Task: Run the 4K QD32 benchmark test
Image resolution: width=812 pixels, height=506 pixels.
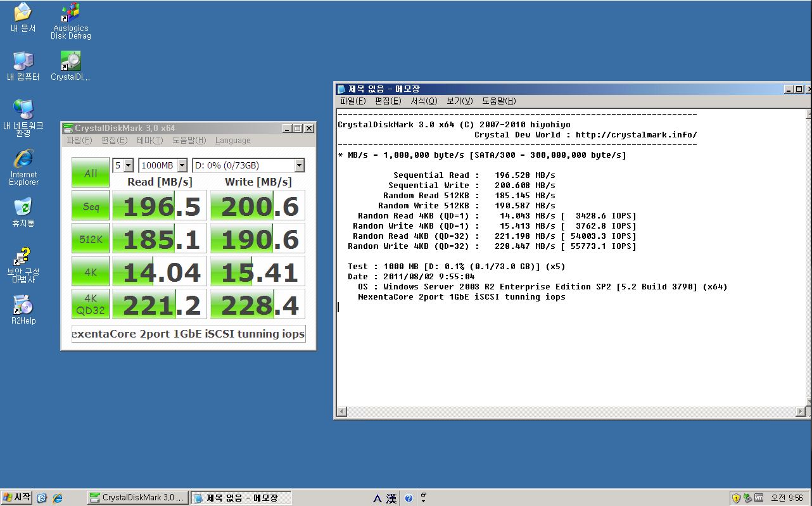Action: point(91,305)
